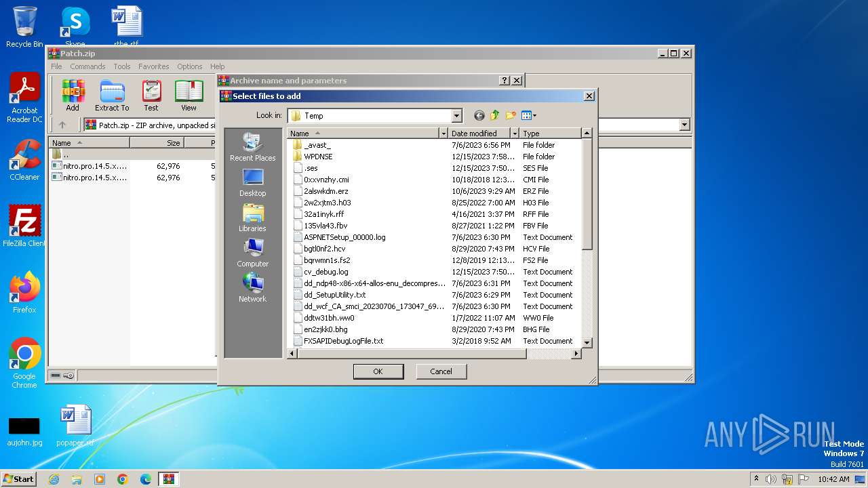
Task: Open the Tools menu
Action: pos(122,66)
